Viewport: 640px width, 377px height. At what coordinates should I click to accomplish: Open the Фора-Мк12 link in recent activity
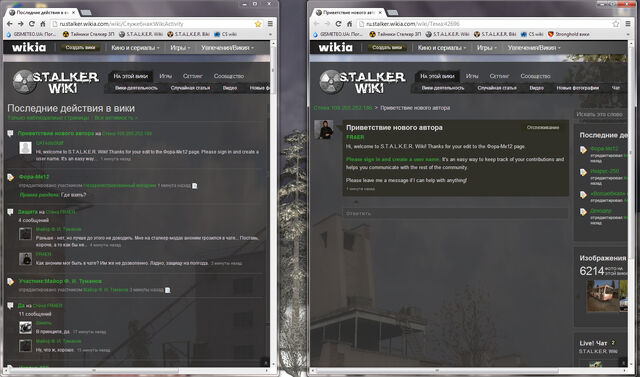pyautogui.click(x=34, y=177)
